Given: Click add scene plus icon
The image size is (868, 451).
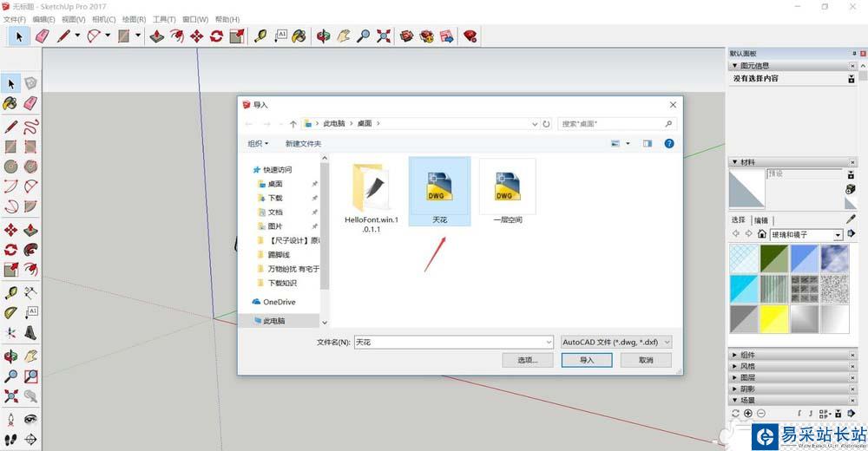Looking at the screenshot, I should [x=748, y=414].
